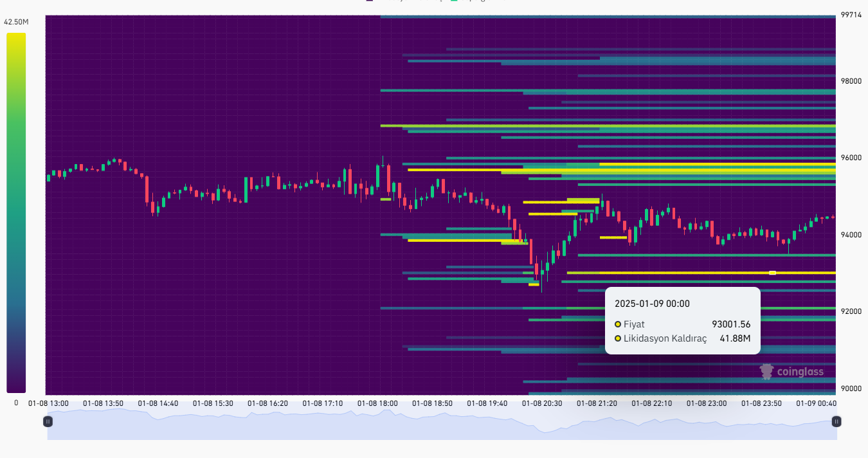Image resolution: width=868 pixels, height=458 pixels.
Task: Click the 01-08 13:00 time label
Action: [48, 403]
